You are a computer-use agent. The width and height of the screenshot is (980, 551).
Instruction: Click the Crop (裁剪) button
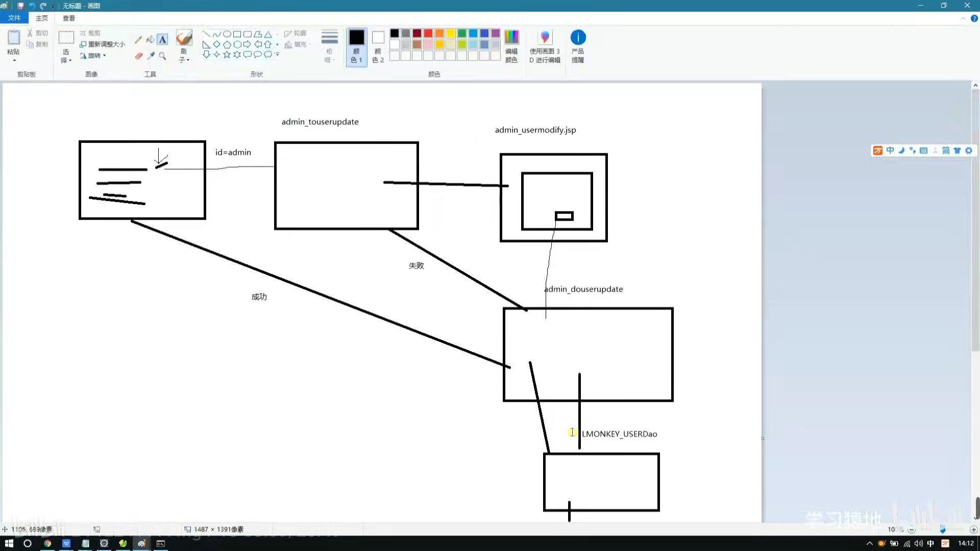tap(90, 33)
